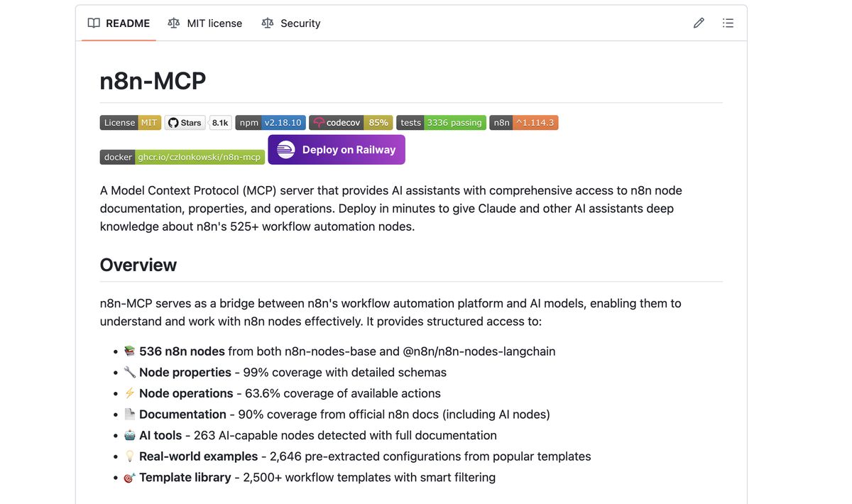Edit the README using the pencil icon

698,23
